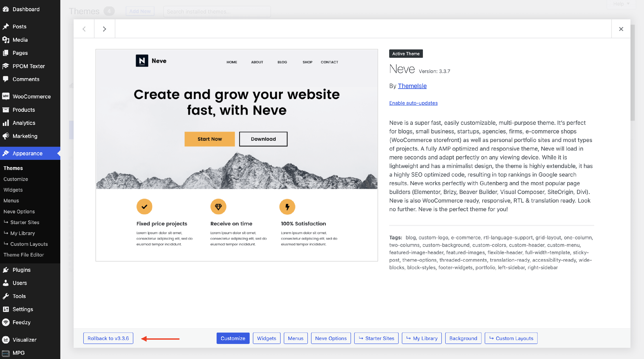Open Marketing via the megaphone icon
The width and height of the screenshot is (644, 359).
click(x=6, y=136)
